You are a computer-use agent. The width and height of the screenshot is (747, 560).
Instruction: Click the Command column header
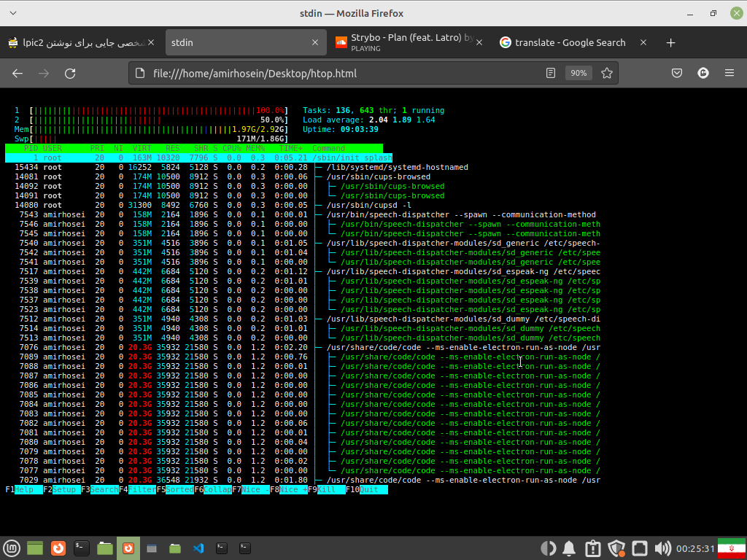pyautogui.click(x=329, y=149)
